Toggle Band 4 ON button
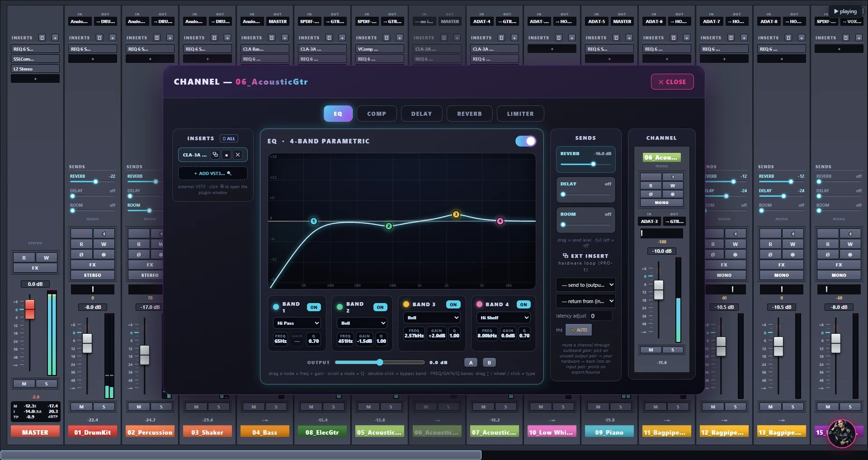Viewport: 868px width, 460px height. click(524, 304)
